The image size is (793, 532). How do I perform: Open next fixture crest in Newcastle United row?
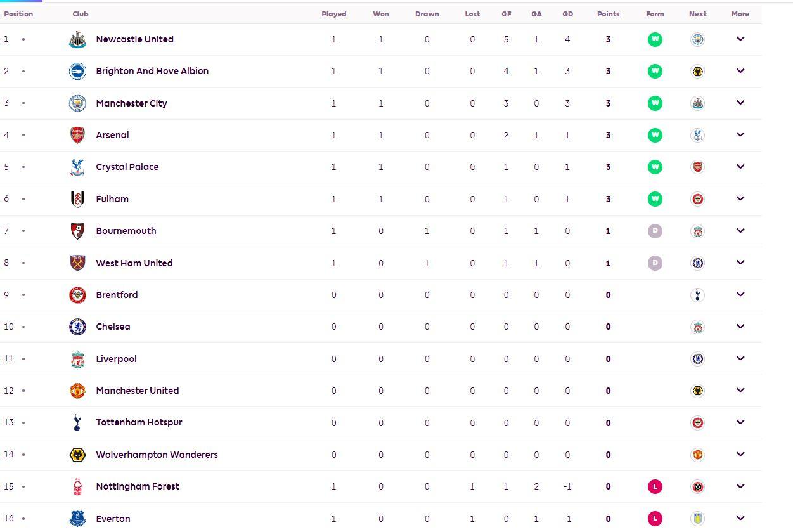point(697,39)
